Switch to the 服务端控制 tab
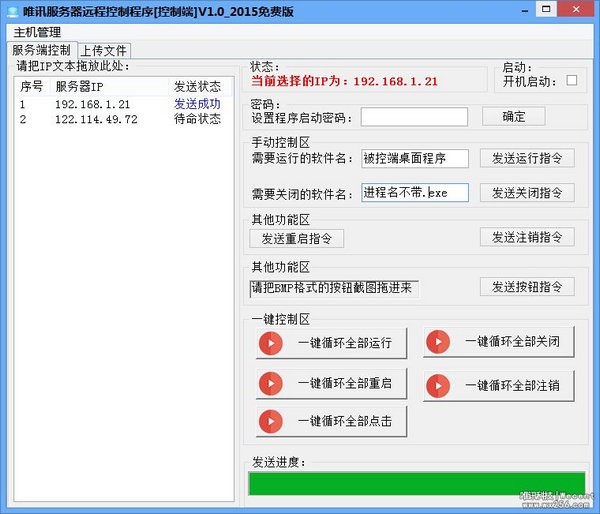Image resolution: width=600 pixels, height=514 pixels. [41, 50]
